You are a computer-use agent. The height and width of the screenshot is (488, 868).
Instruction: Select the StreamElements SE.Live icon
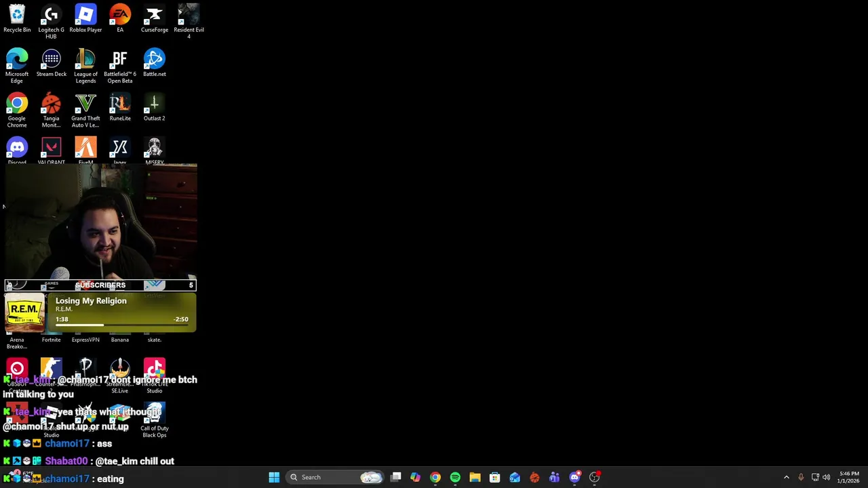pos(120,376)
